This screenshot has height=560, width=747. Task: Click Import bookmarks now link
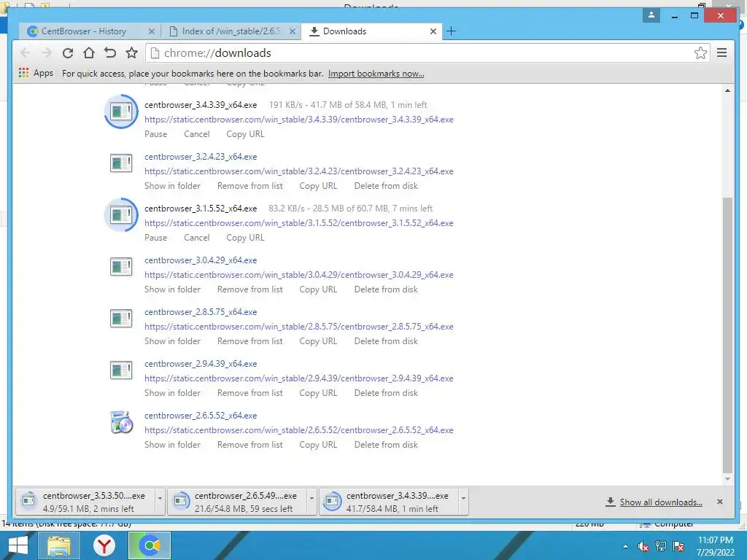376,74
